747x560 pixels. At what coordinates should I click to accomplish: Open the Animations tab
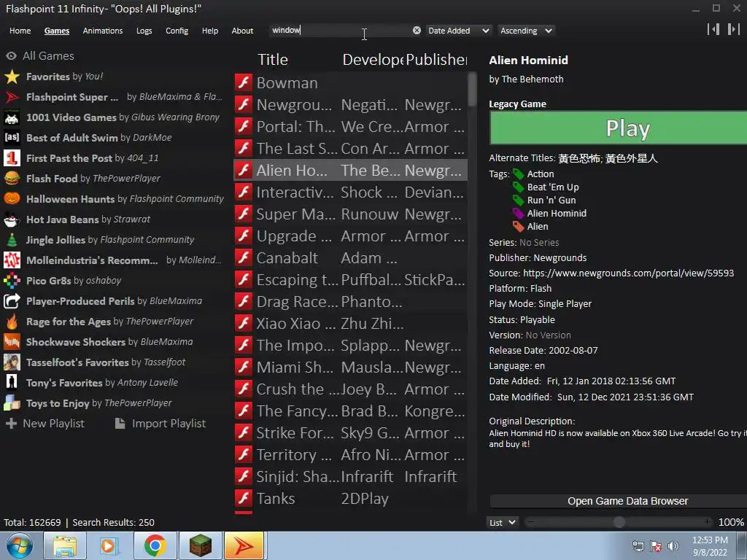tap(102, 31)
